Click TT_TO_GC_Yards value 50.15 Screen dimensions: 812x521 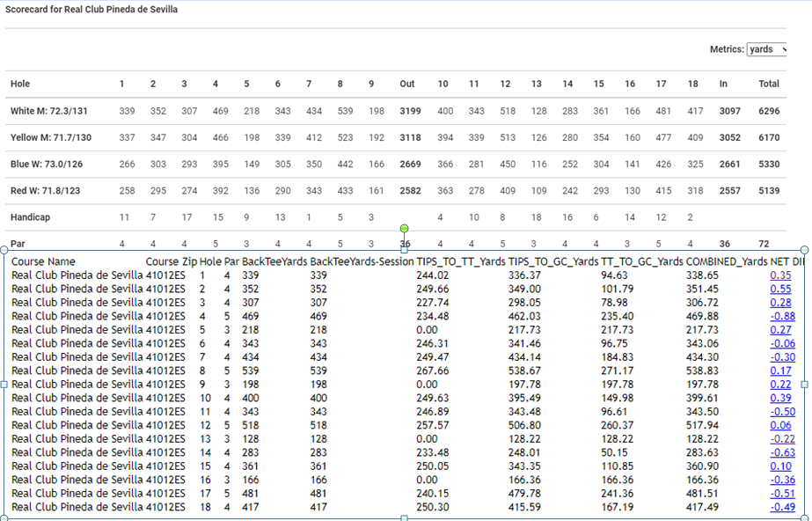click(x=614, y=452)
